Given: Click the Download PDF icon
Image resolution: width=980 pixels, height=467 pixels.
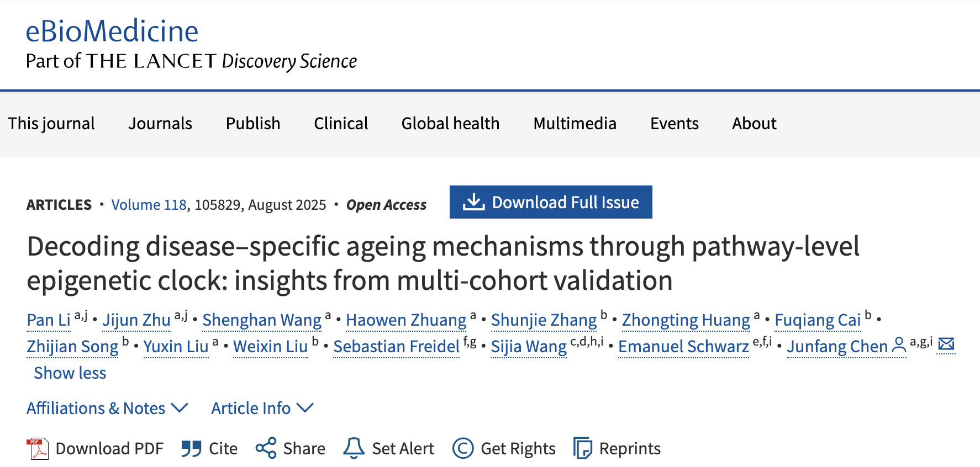Looking at the screenshot, I should click(38, 448).
